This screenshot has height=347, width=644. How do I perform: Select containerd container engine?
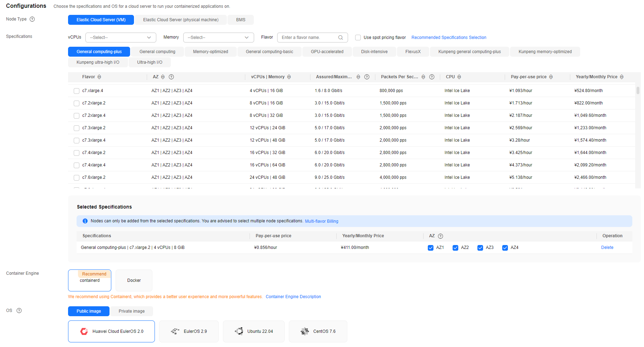coord(90,280)
